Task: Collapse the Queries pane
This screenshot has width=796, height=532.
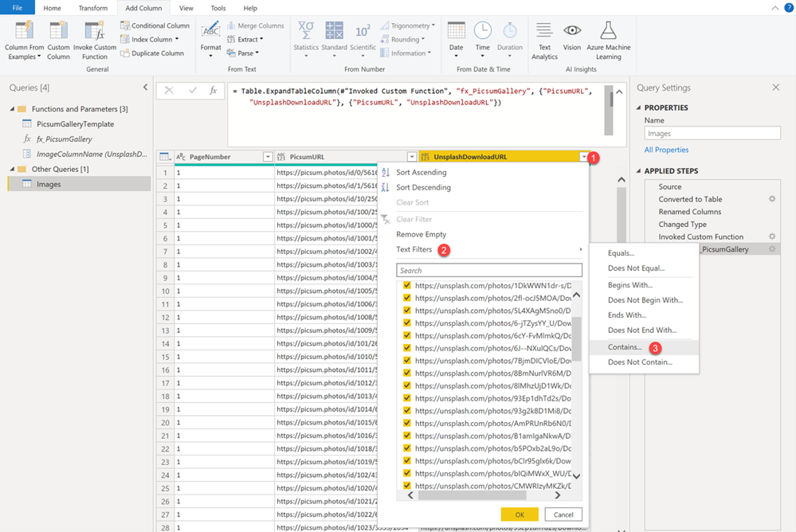Action: coord(145,88)
